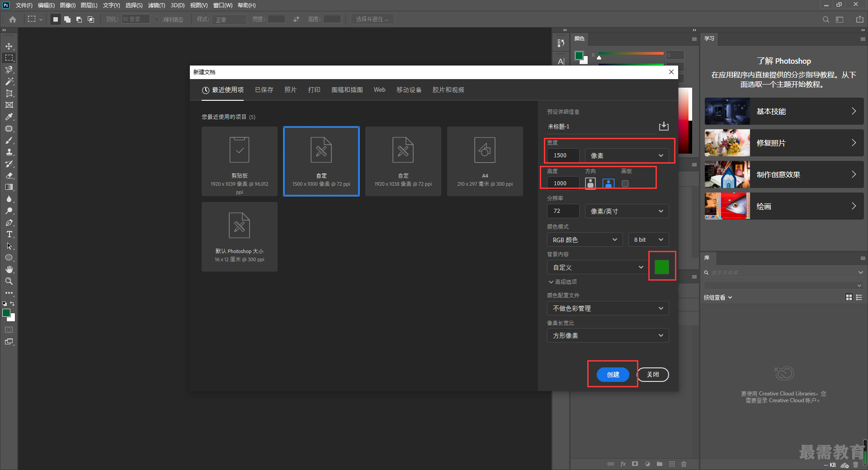The width and height of the screenshot is (868, 470).
Task: Swap foreground and background colors
Action: [12, 304]
